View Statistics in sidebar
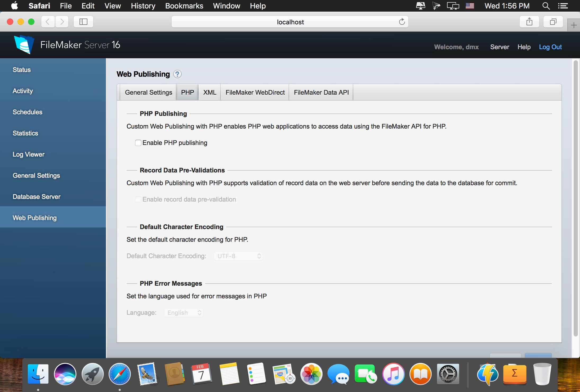Viewport: 580px width, 392px height. coord(53,133)
